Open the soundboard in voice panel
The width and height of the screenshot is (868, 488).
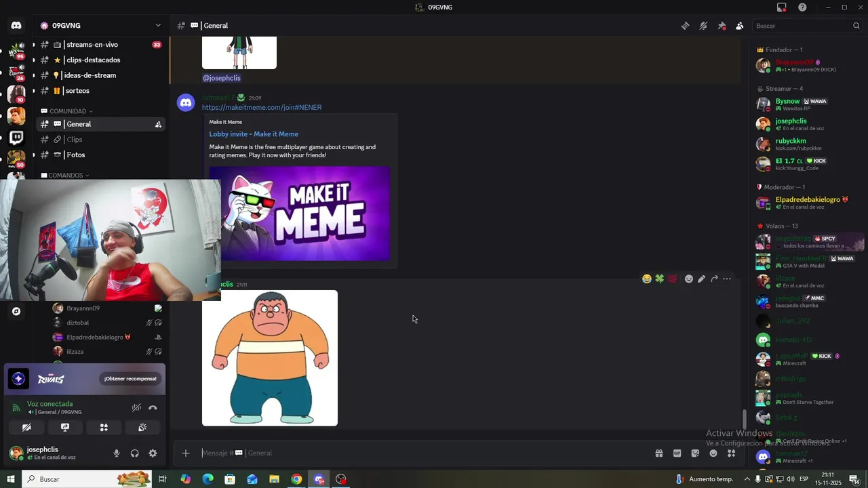[142, 428]
